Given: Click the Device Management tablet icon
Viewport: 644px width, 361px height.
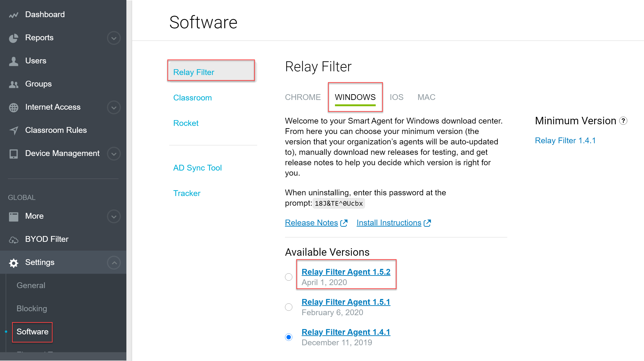Looking at the screenshot, I should [13, 154].
